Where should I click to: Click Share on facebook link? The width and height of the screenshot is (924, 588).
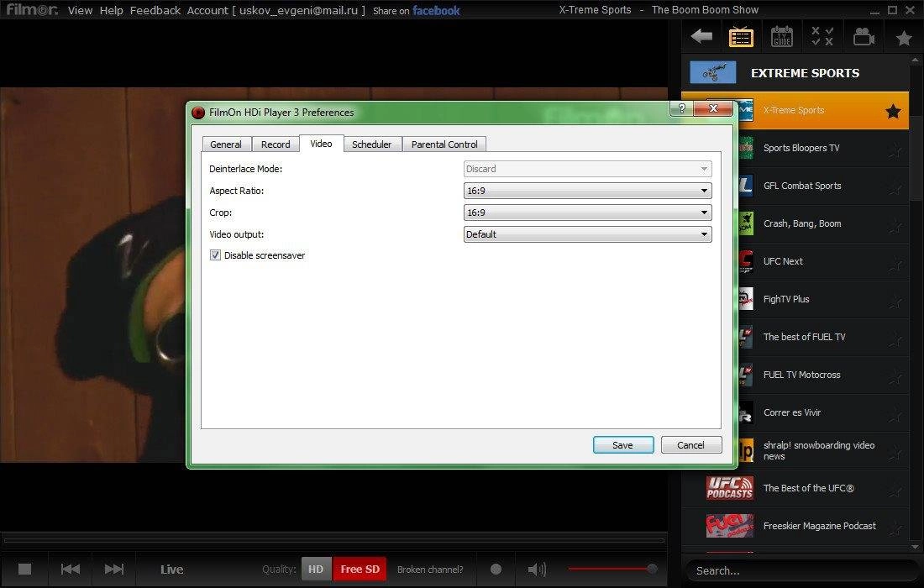pos(416,11)
